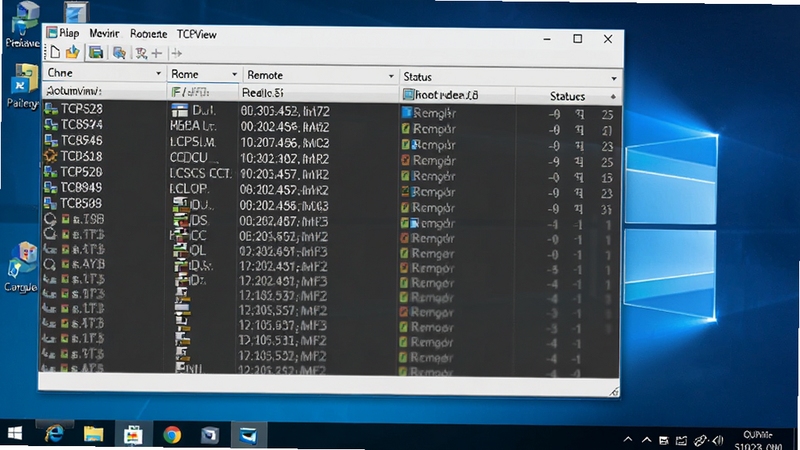Click the filter toolbar icon beside the plus
Image resolution: width=800 pixels, height=450 pixels.
coord(141,53)
